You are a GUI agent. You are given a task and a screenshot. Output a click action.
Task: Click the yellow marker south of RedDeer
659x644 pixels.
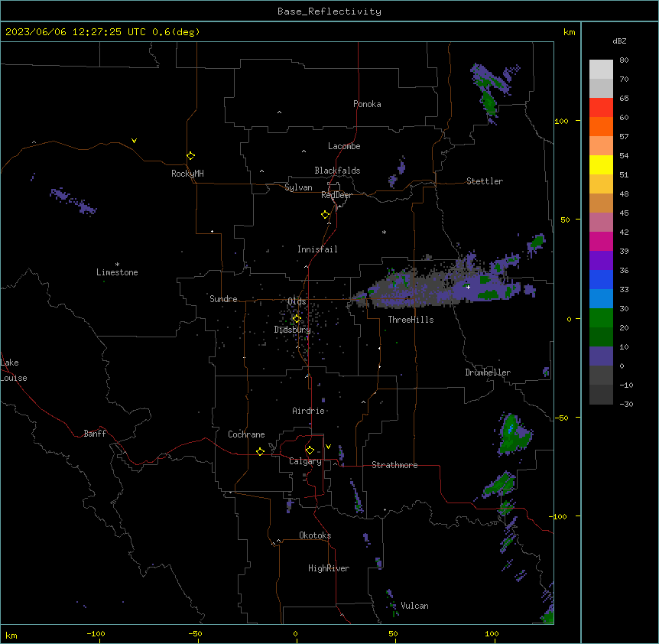pos(326,215)
